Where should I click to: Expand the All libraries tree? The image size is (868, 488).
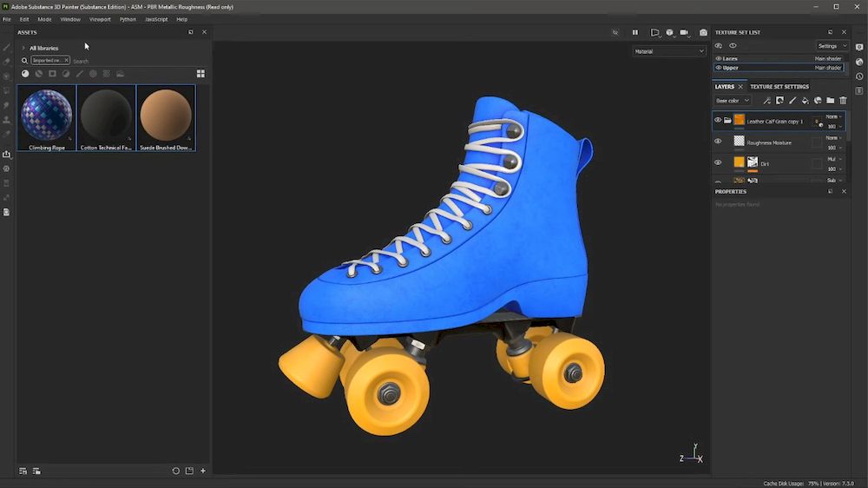(x=23, y=48)
